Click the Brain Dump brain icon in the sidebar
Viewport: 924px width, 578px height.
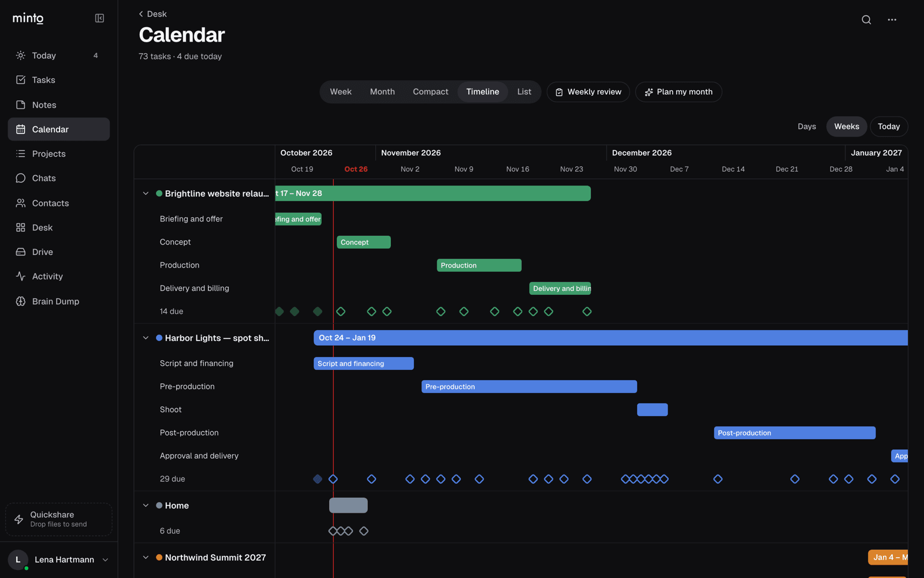21,301
